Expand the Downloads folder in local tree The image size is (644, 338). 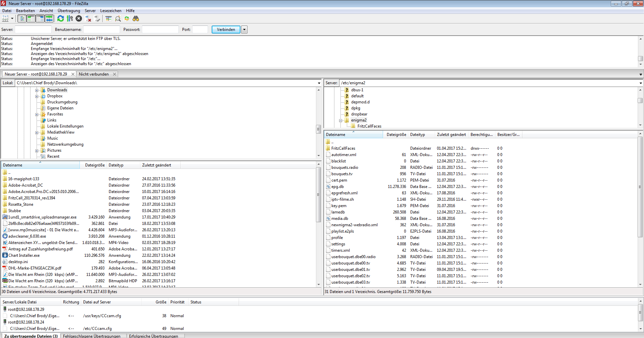pos(37,90)
